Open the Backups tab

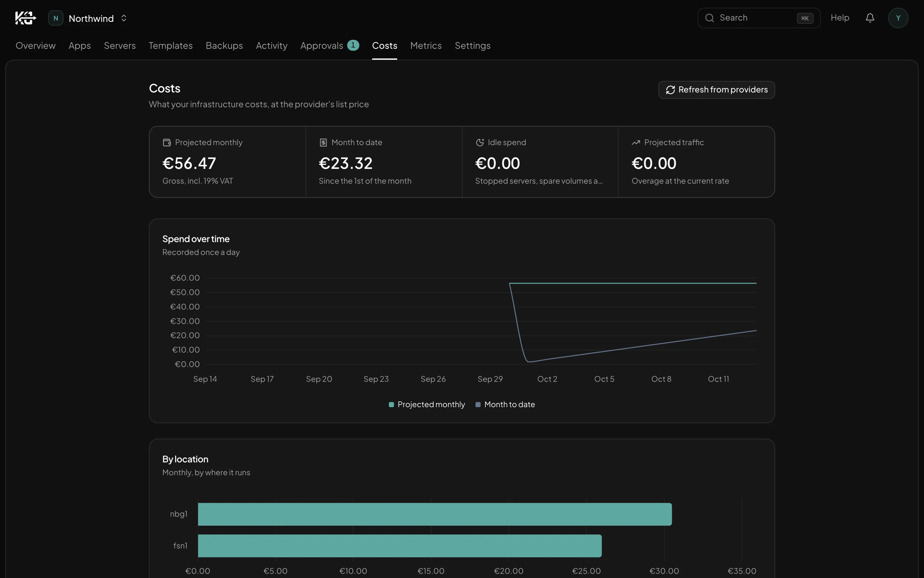click(x=224, y=46)
